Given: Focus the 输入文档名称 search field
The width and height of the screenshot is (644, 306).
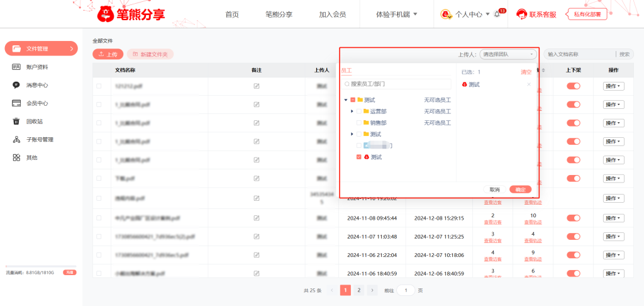Looking at the screenshot, I should point(579,54).
